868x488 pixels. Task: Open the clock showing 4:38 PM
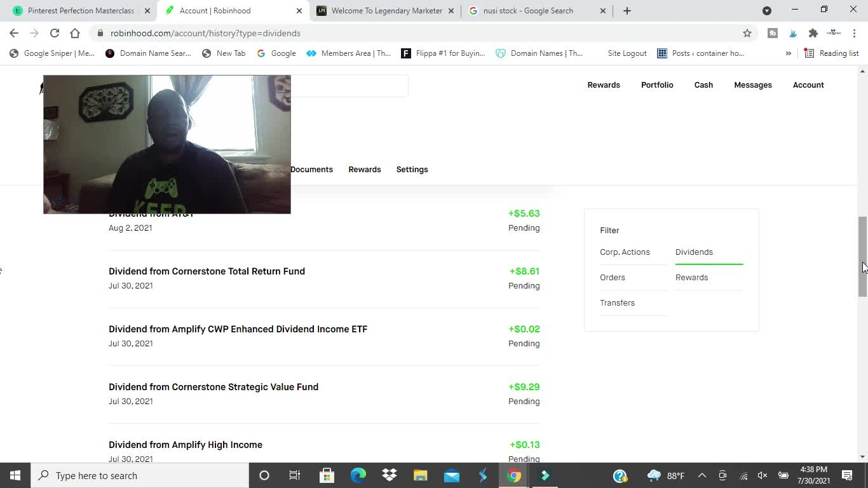pyautogui.click(x=813, y=475)
